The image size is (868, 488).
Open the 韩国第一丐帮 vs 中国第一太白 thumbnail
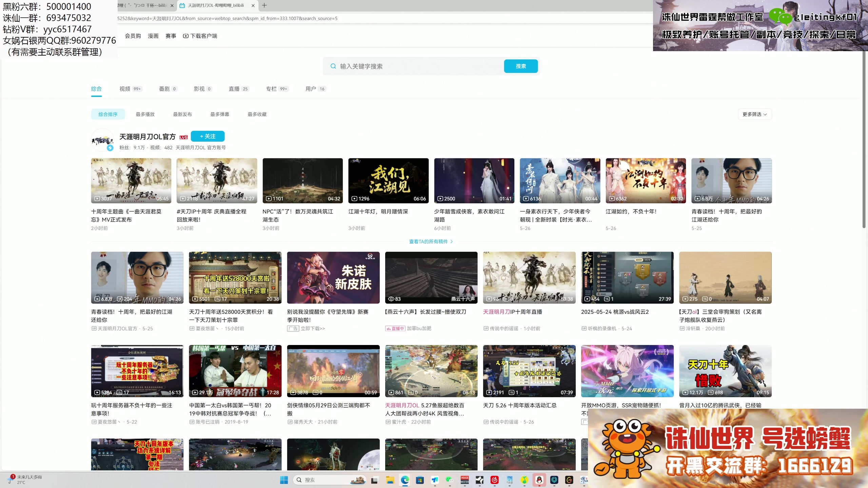coord(235,371)
